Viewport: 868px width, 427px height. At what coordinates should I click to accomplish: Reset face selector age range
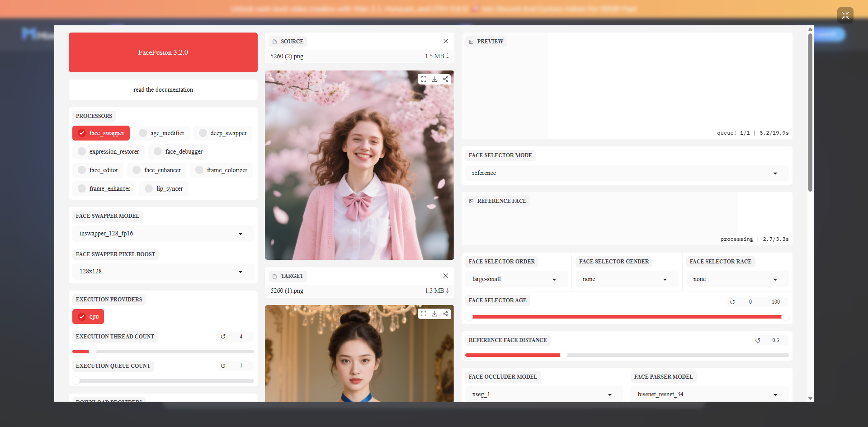point(732,302)
